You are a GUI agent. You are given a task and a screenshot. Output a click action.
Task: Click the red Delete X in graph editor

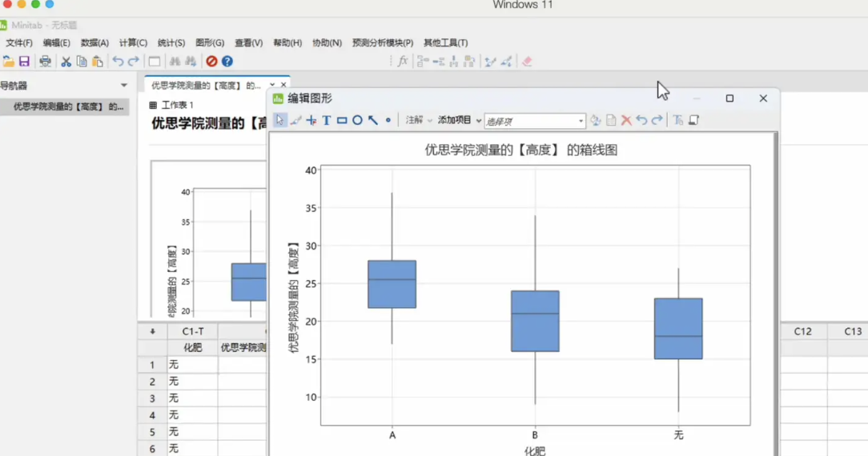point(626,120)
